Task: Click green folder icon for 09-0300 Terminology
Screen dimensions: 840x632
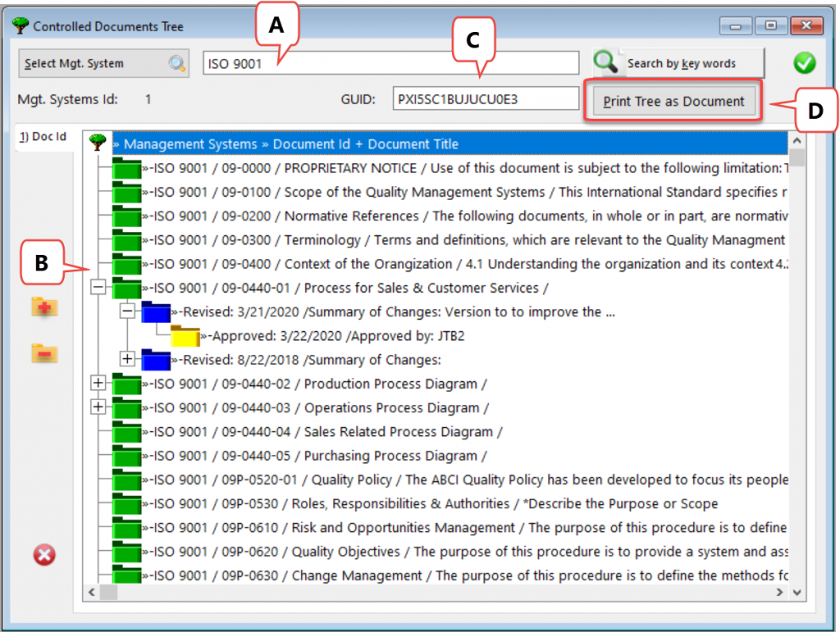Action: 126,239
